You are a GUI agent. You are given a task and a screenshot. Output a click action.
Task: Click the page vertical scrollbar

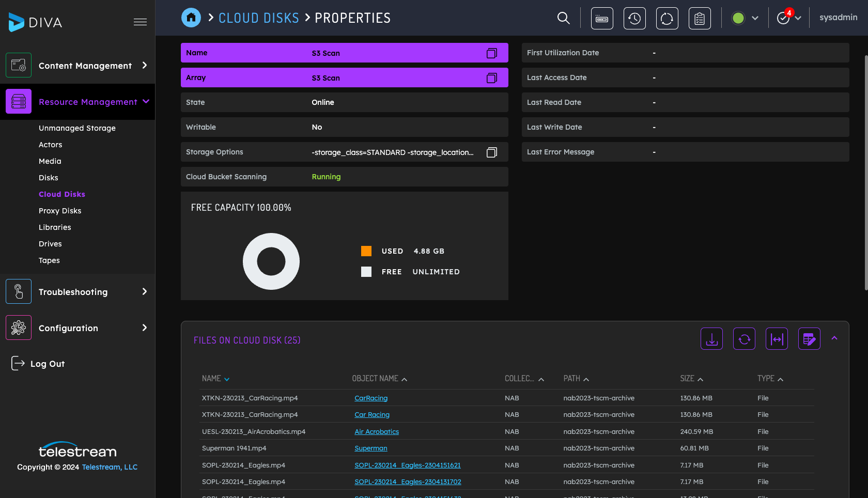tap(866, 173)
